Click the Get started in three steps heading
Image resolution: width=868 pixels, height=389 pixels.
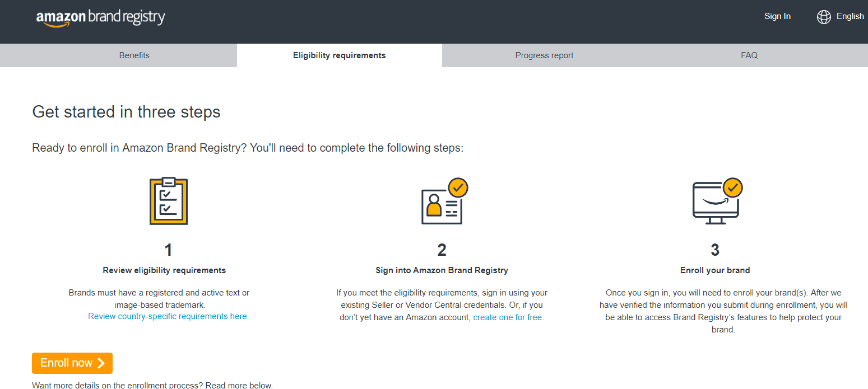127,112
